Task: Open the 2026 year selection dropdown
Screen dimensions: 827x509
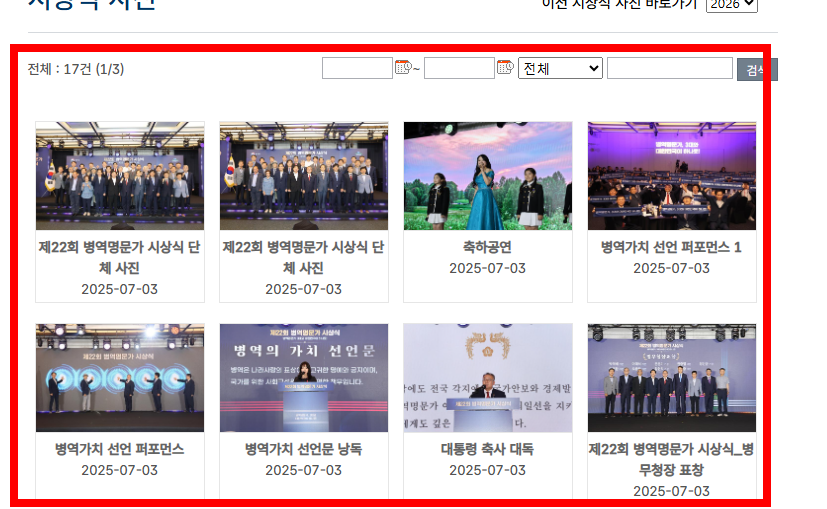Action: 732,5
